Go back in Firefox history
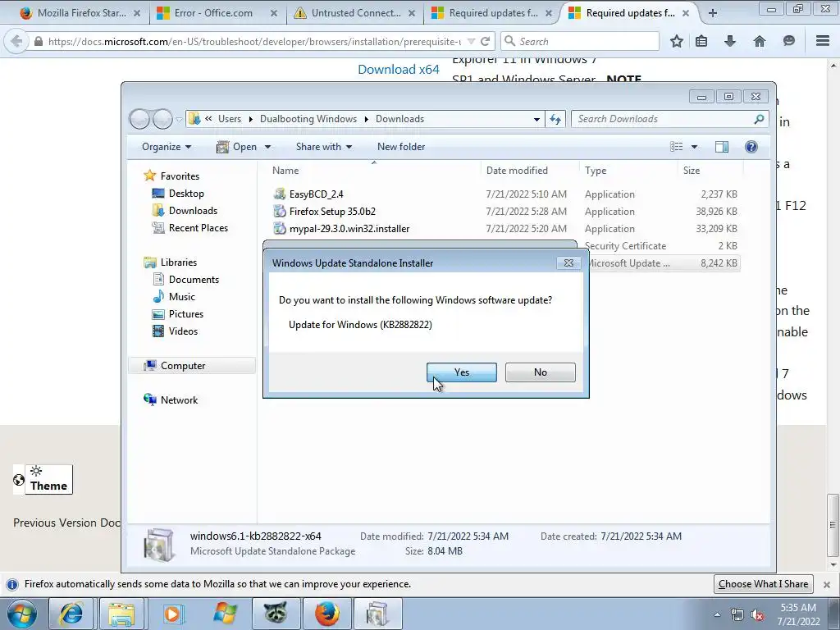The image size is (840, 630). (x=16, y=41)
